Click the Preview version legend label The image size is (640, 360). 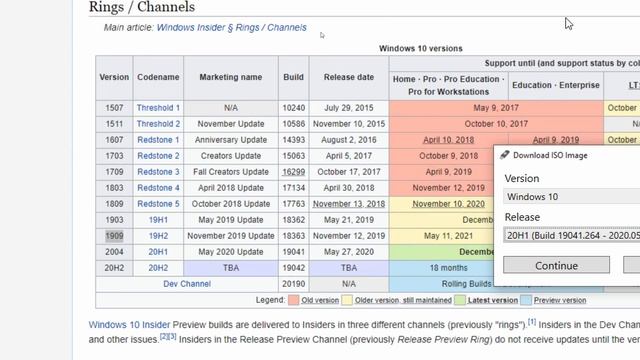pyautogui.click(x=560, y=300)
